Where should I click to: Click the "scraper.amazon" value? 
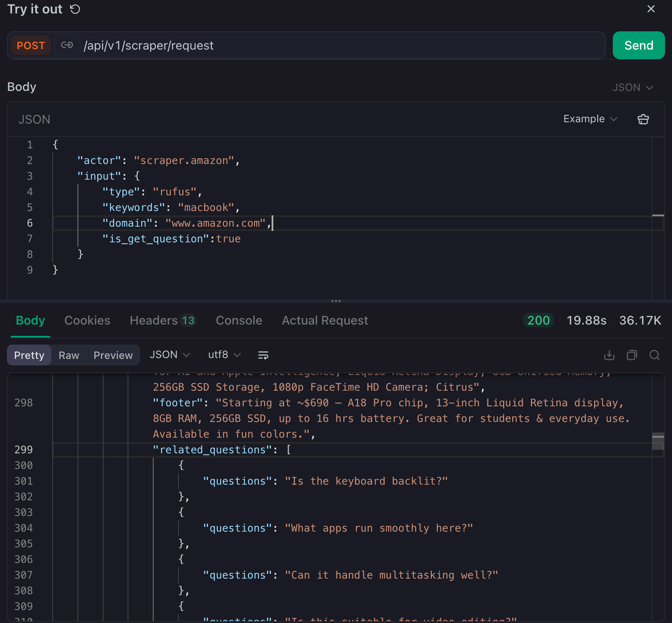pyautogui.click(x=184, y=161)
